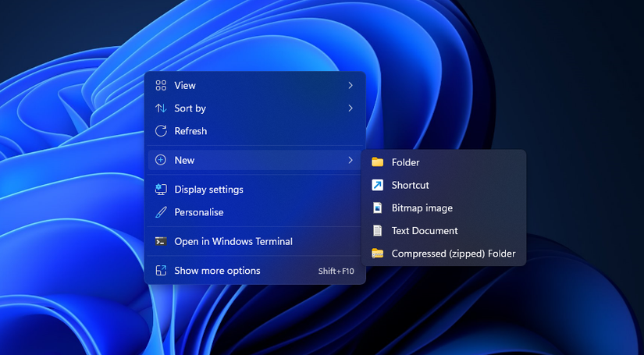Click the blue Shortcut arrow icon

378,185
